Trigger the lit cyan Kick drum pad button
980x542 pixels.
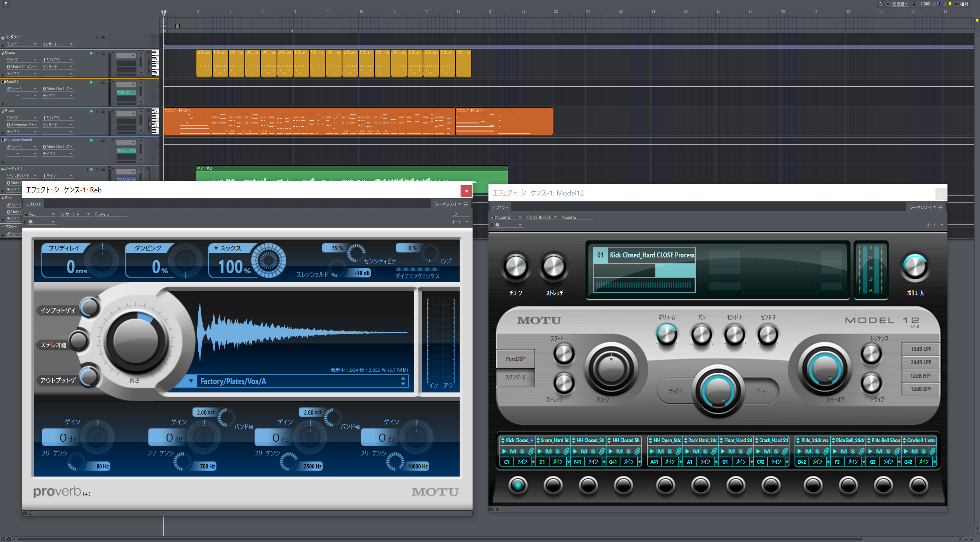click(518, 485)
